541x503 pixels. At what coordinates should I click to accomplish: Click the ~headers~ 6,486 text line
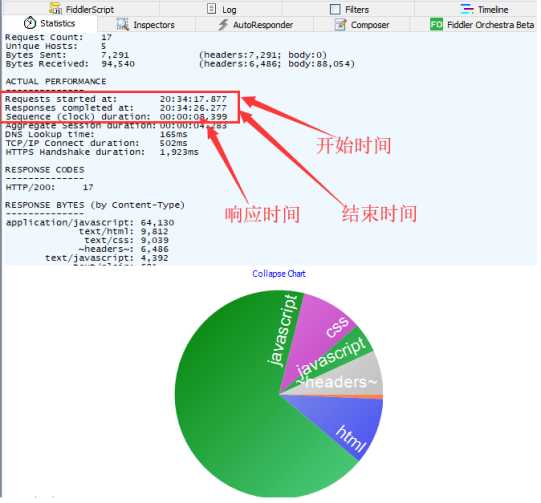coord(124,249)
